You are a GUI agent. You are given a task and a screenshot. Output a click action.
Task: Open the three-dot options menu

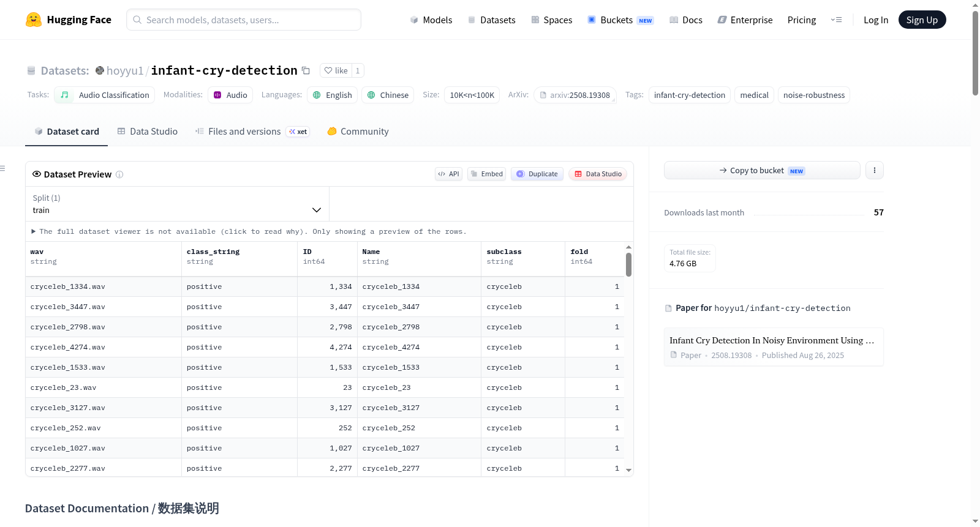pyautogui.click(x=875, y=170)
